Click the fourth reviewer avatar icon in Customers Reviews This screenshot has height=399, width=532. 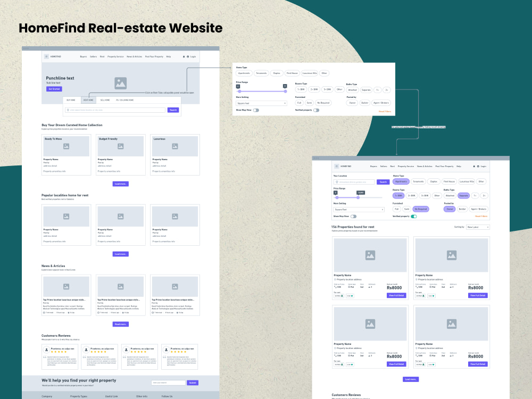point(166,350)
